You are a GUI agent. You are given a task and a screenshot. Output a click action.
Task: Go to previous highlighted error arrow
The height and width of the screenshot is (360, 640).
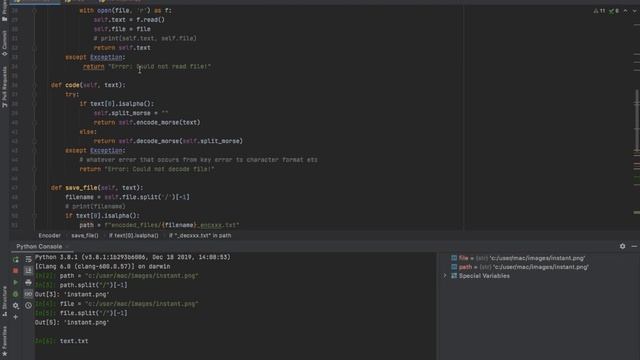point(626,11)
